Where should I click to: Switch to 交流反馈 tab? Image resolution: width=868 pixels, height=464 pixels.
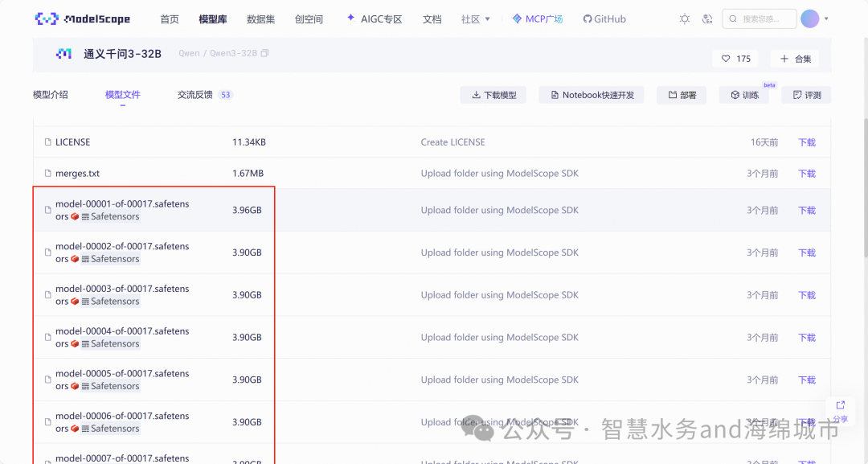(205, 95)
